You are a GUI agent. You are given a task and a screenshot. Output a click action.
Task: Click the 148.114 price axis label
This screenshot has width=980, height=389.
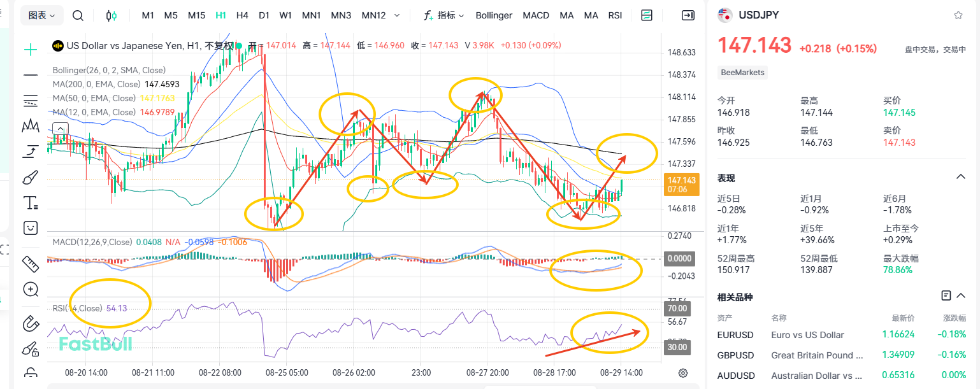click(681, 97)
